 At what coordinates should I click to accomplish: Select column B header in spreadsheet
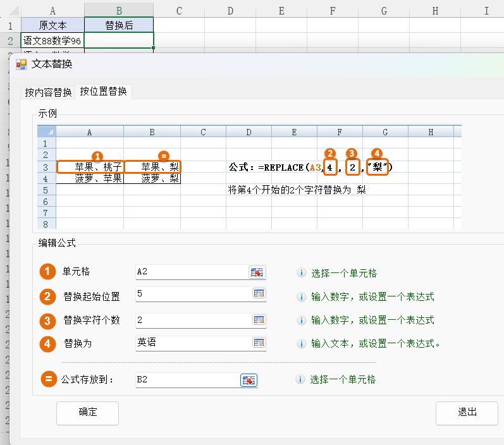[x=119, y=10]
